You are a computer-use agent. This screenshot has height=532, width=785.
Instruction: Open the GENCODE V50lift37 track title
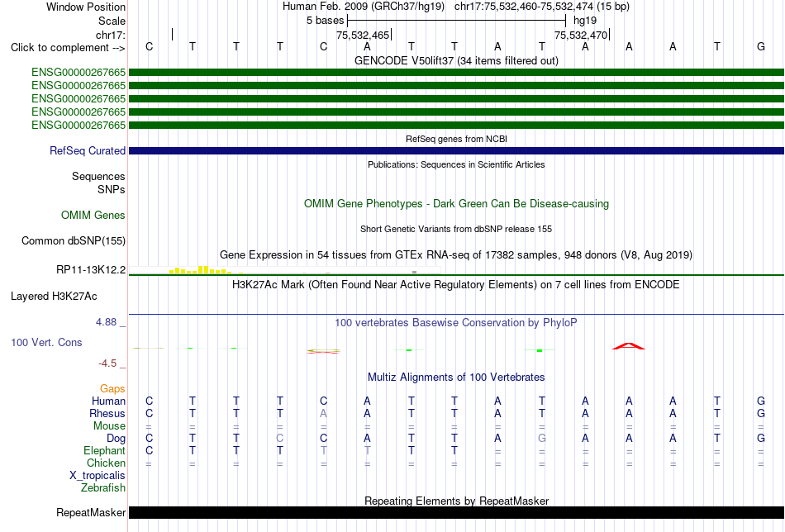456,60
